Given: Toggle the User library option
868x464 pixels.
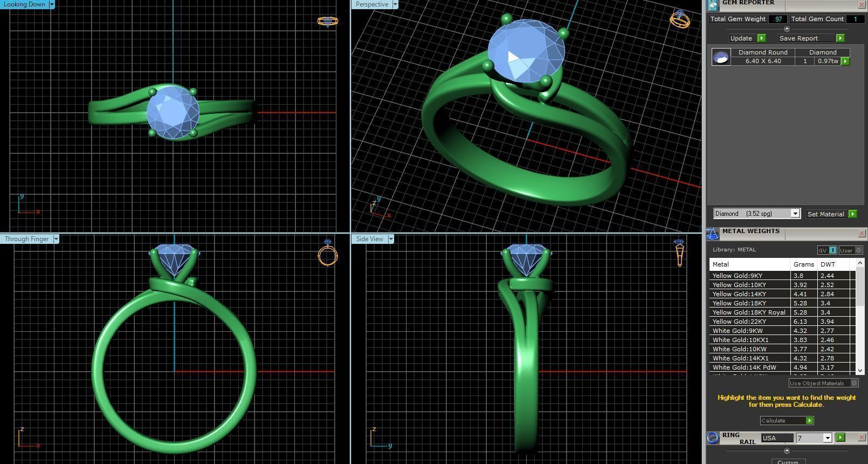Looking at the screenshot, I should click(851, 250).
